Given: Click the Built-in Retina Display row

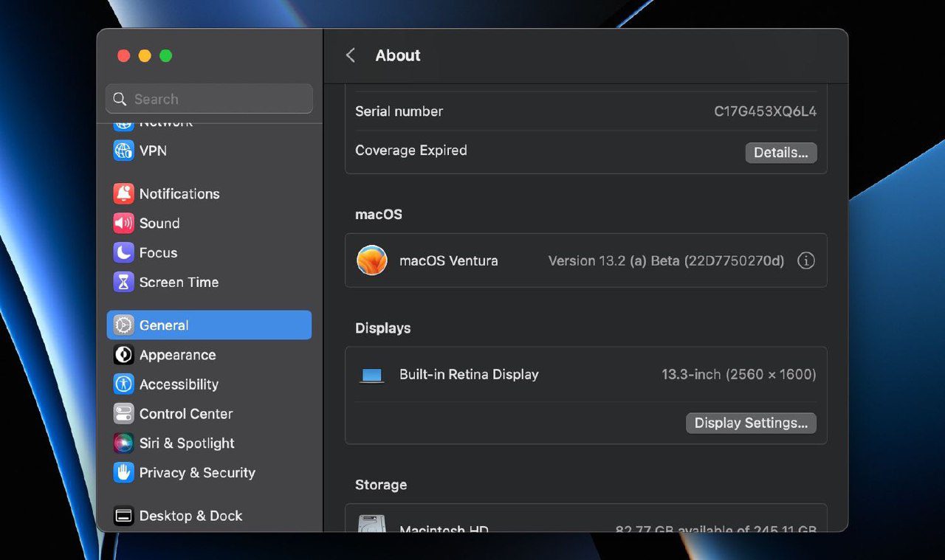Looking at the screenshot, I should (469, 374).
